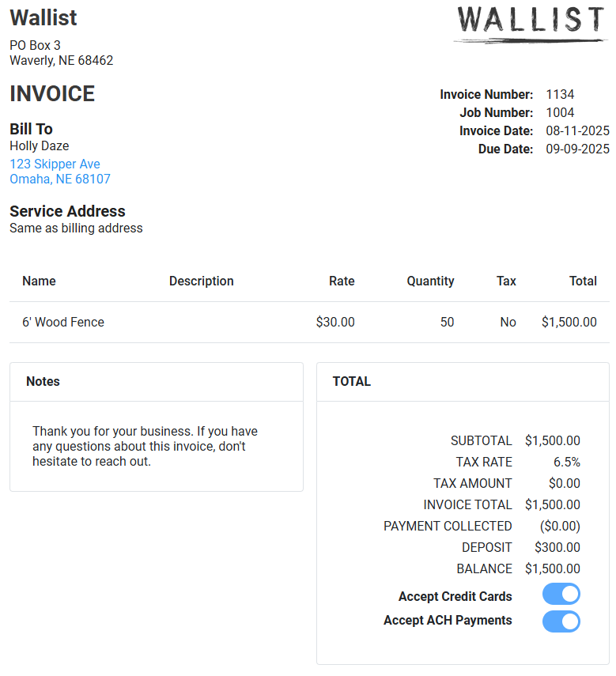
Task: Click the Quantity column header
Action: 430,281
